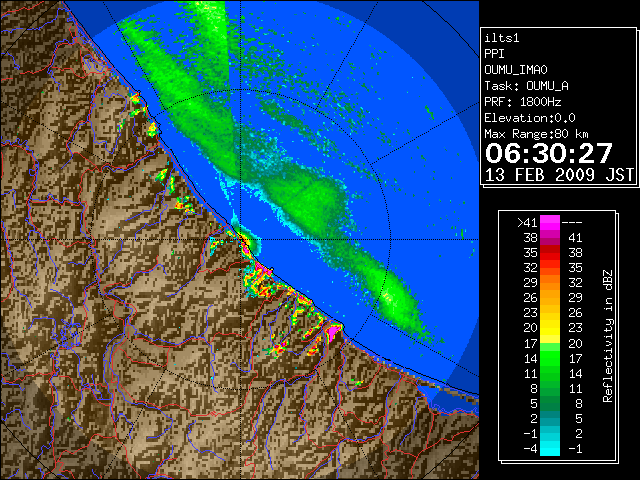Click the "---" legend entry
The height and width of the screenshot is (480, 640).
coord(572,223)
